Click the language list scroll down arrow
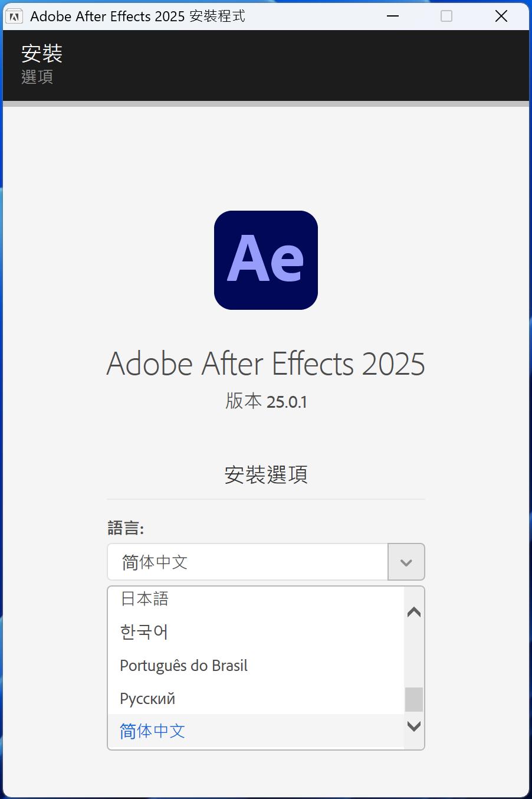 tap(414, 726)
